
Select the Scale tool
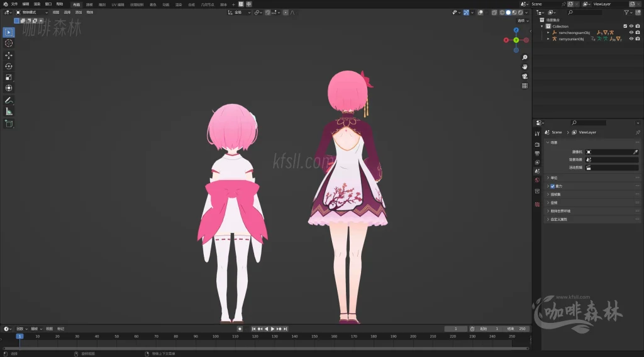[9, 77]
